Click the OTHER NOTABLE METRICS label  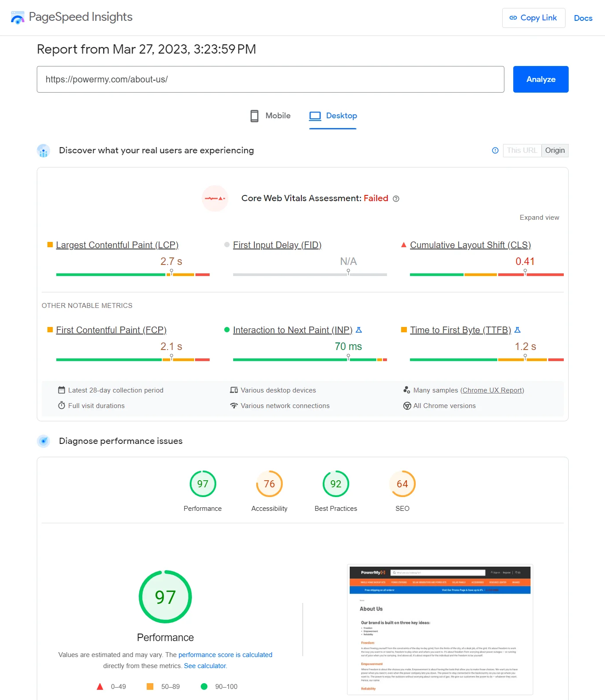(x=87, y=306)
